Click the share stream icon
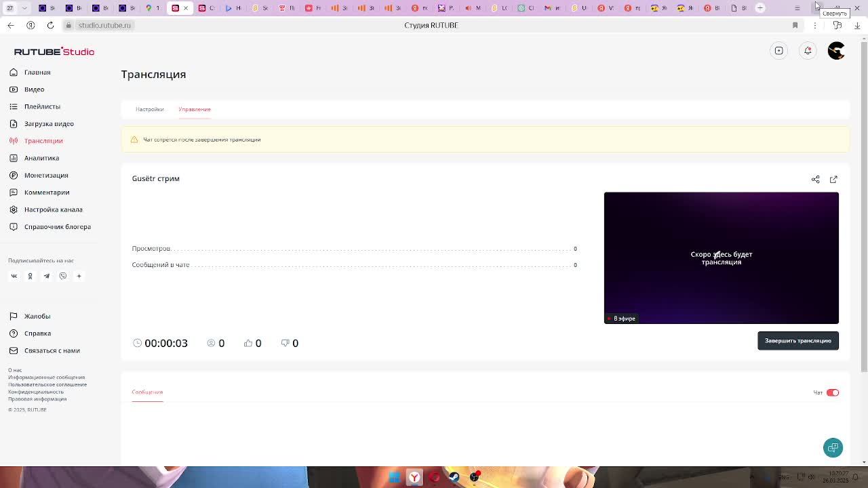Screen dimensions: 868x488 coord(816,179)
